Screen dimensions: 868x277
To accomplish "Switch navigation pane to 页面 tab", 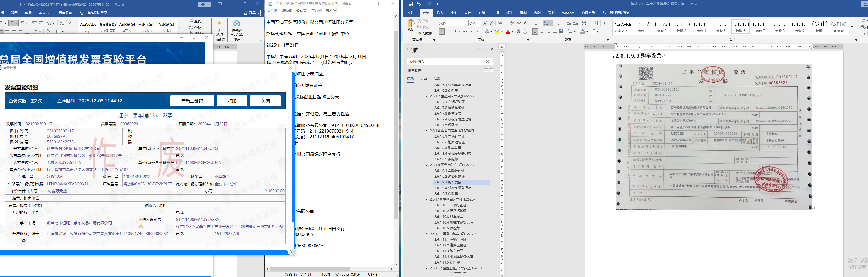I will pyautogui.click(x=424, y=79).
